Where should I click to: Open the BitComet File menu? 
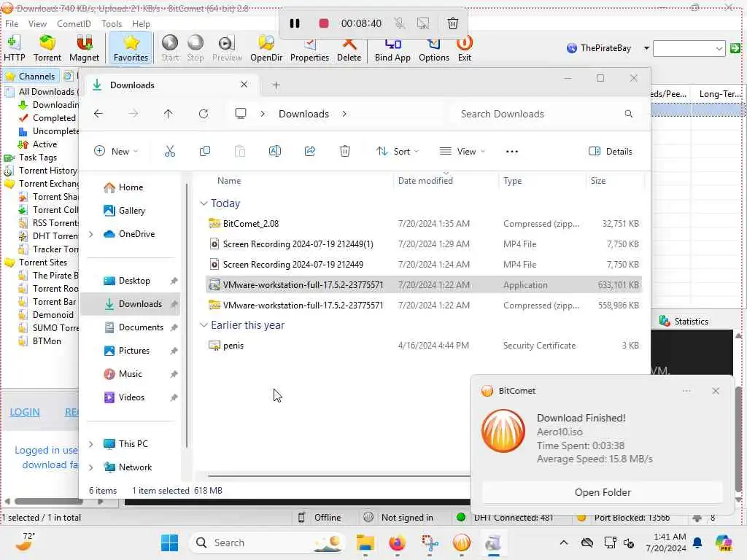(x=12, y=24)
